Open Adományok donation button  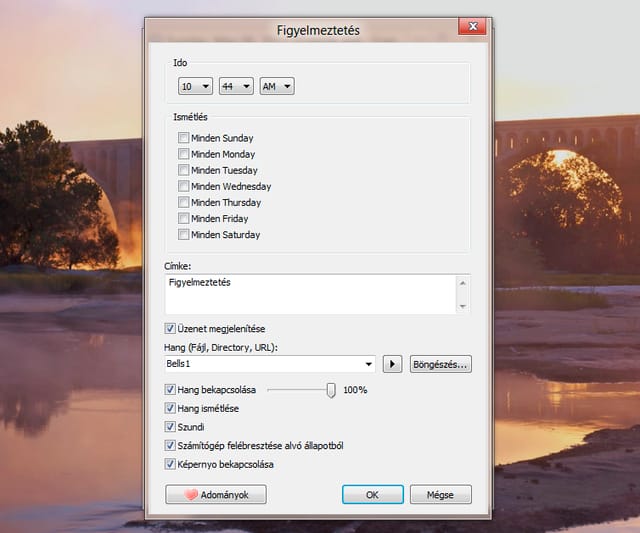(216, 495)
